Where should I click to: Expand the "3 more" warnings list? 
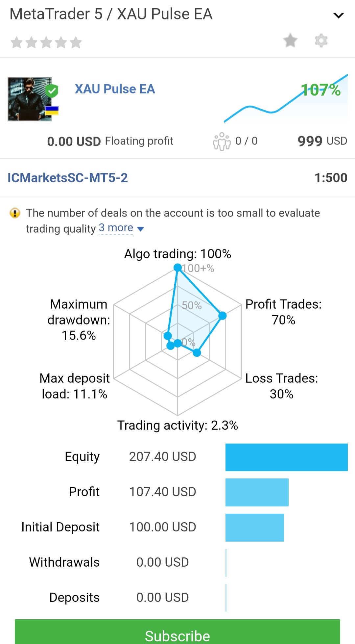pos(116,228)
